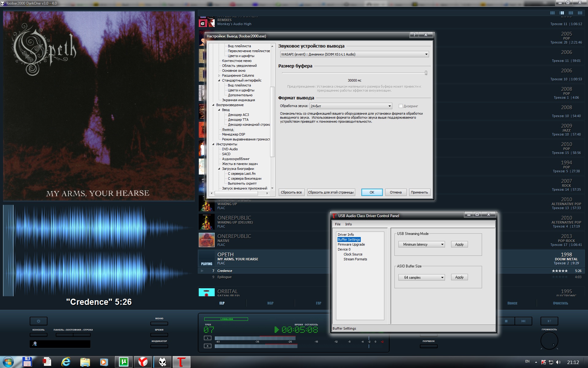This screenshot has height=368, width=588.
Task: Click the ГРОМКОСТЬ volume knob
Action: click(549, 340)
